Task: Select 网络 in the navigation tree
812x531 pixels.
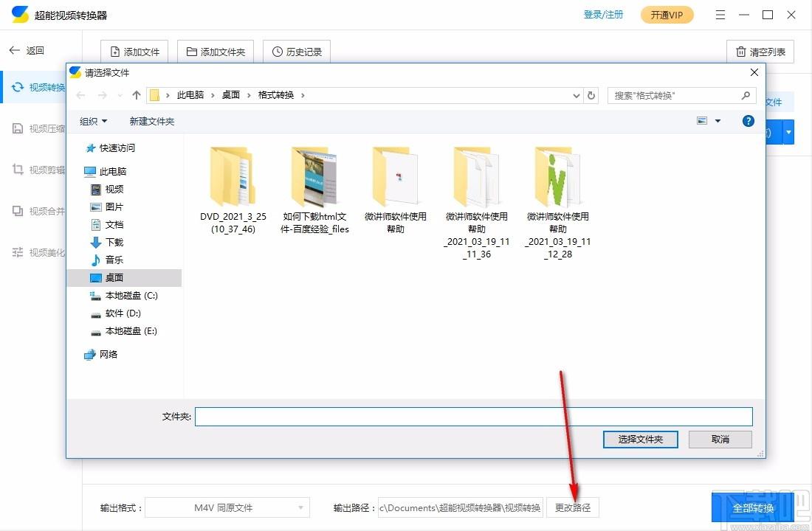Action: [101, 354]
